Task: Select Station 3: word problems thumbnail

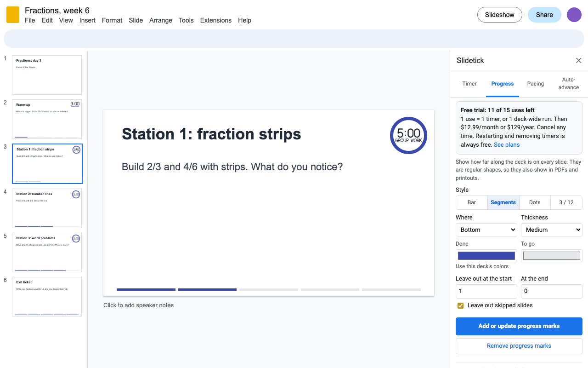Action: (x=47, y=253)
